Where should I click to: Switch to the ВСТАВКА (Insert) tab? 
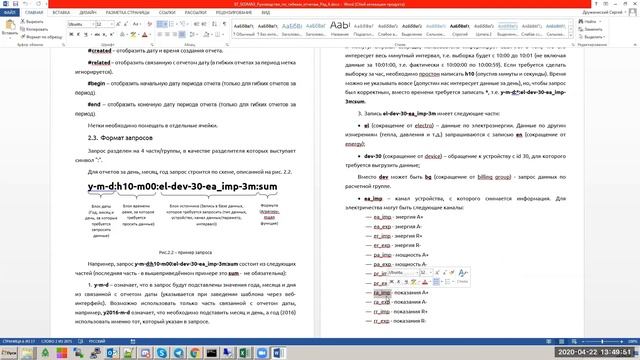tap(61, 13)
